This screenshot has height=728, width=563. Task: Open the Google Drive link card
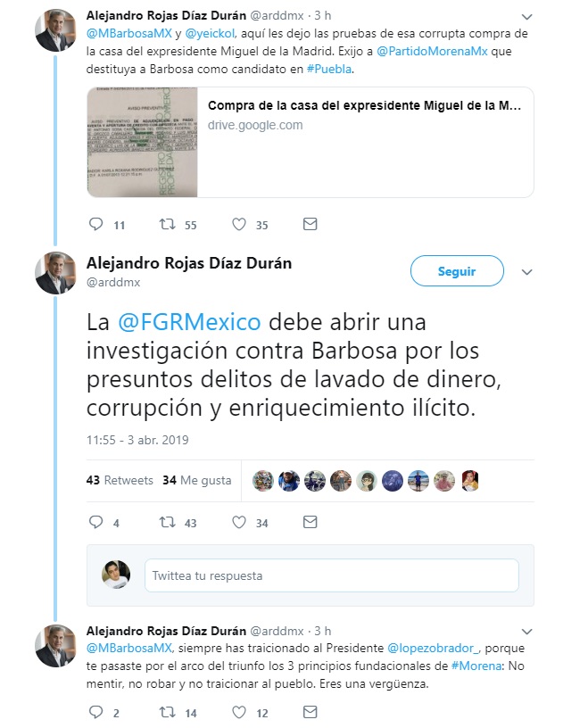tap(310, 142)
